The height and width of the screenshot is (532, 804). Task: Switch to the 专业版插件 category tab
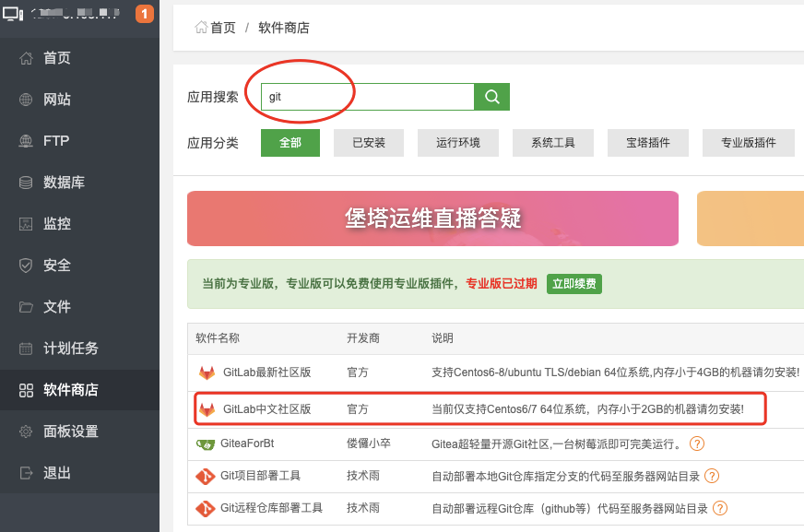point(748,143)
